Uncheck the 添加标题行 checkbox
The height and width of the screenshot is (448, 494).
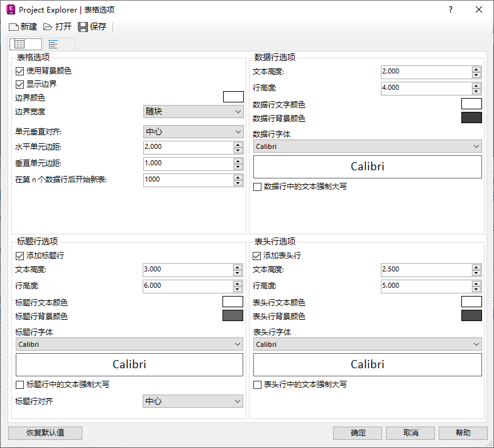tap(19, 256)
